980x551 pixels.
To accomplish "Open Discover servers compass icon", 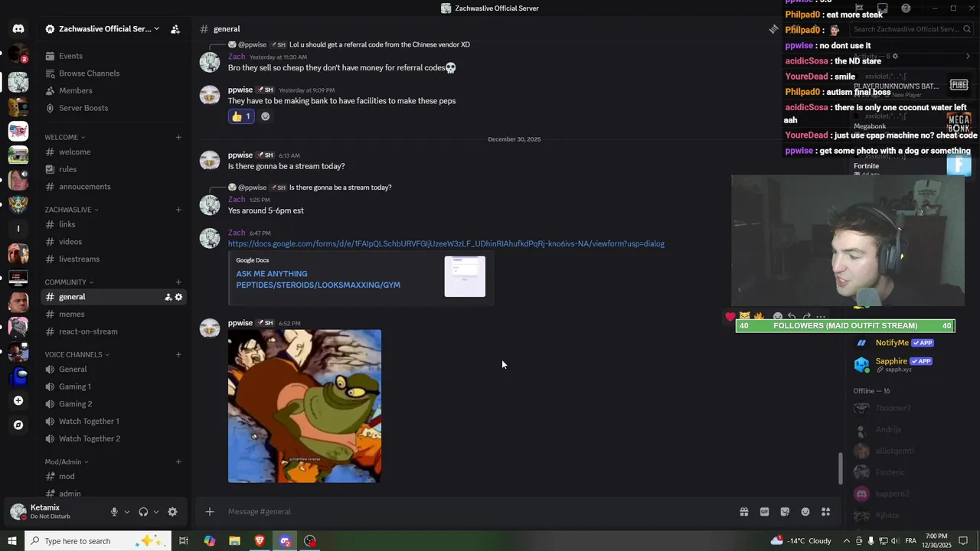I will 18,425.
